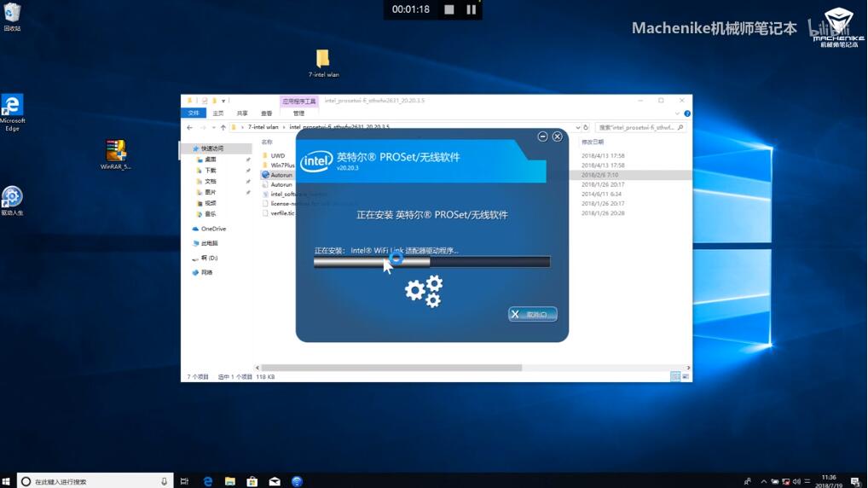Click the Cancel button in Intel installer

[x=533, y=314]
